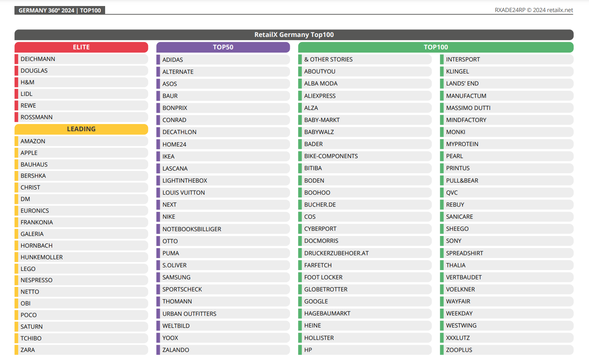Image resolution: width=589 pixels, height=364 pixels.
Task: Click the & OTHER STORIES entry
Action: click(x=365, y=59)
